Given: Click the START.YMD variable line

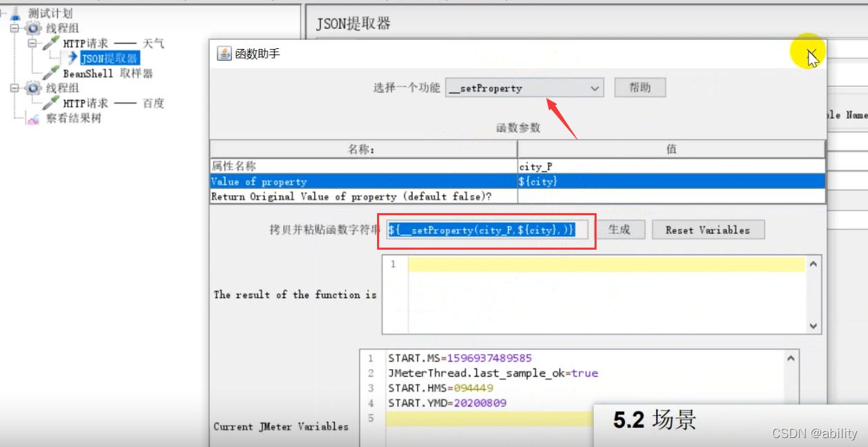Looking at the screenshot, I should point(447,403).
